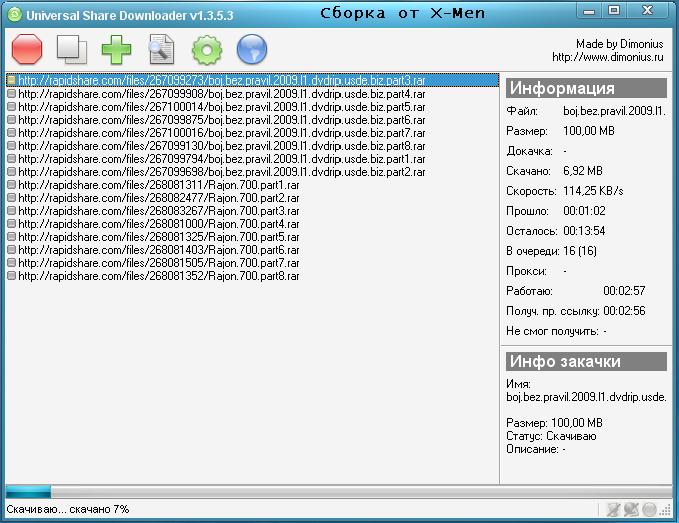The height and width of the screenshot is (523, 679).
Task: Click status icon beside part3.rar link
Action: pyautogui.click(x=11, y=80)
